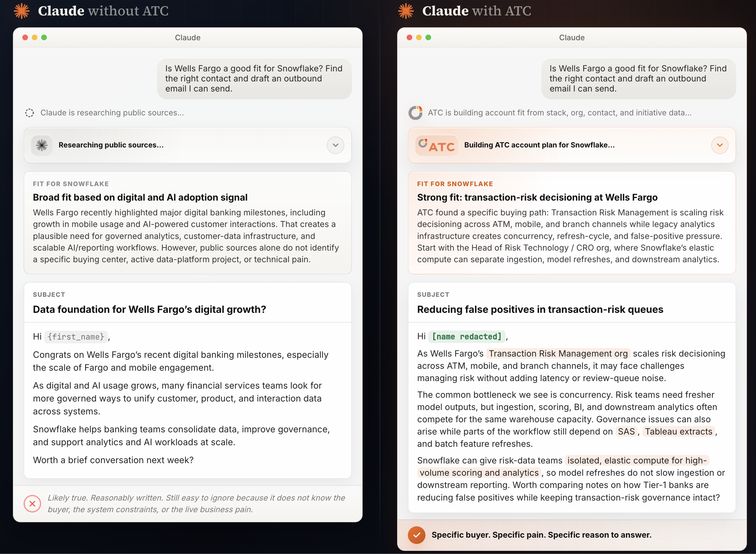Click the right window 'Claude' title text
The height and width of the screenshot is (554, 756).
click(572, 37)
